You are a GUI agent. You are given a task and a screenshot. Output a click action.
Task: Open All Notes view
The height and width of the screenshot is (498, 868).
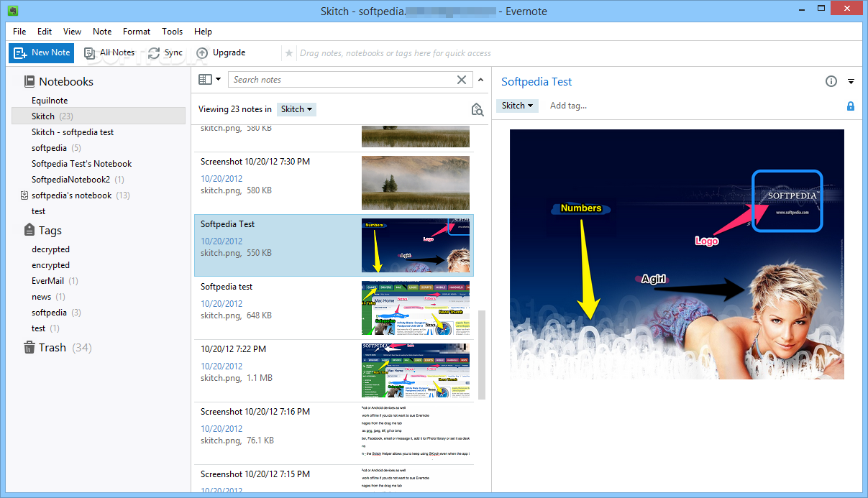pyautogui.click(x=109, y=52)
